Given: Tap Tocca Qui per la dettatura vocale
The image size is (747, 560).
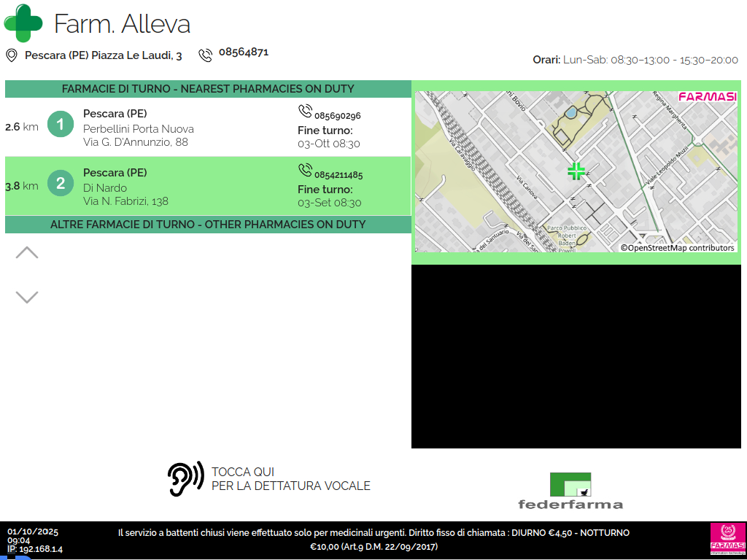Looking at the screenshot, I should point(290,479).
